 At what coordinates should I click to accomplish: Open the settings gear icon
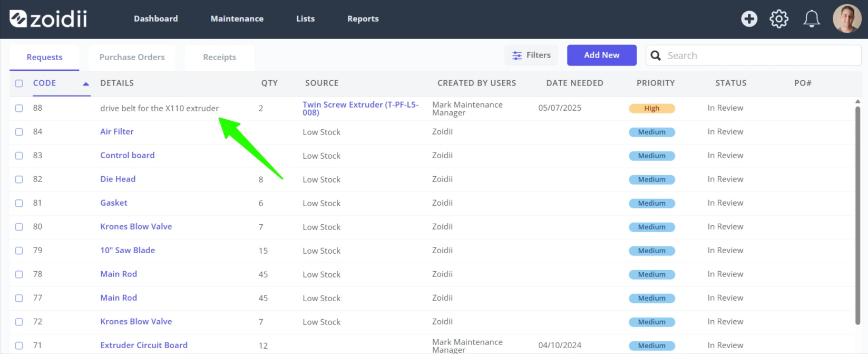(x=779, y=19)
